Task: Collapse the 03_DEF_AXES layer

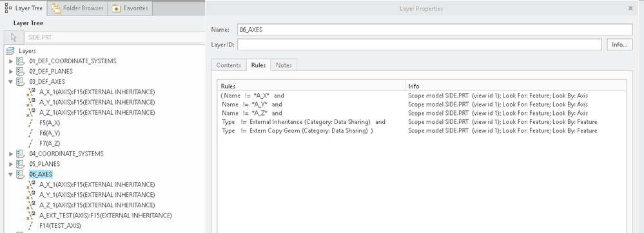Action: tap(11, 82)
